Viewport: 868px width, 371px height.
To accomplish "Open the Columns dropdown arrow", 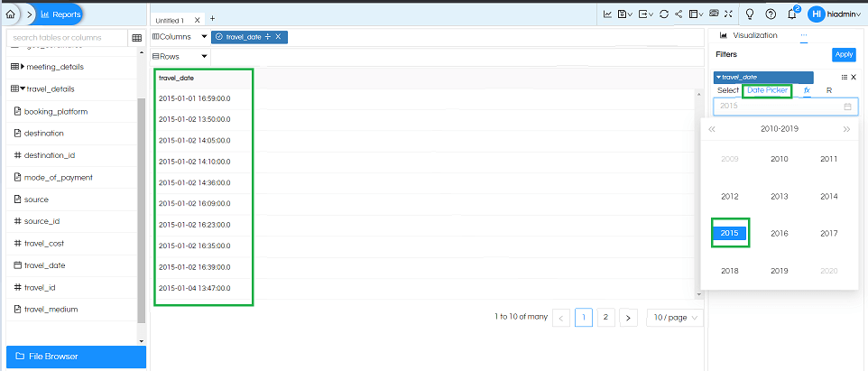I will (204, 36).
